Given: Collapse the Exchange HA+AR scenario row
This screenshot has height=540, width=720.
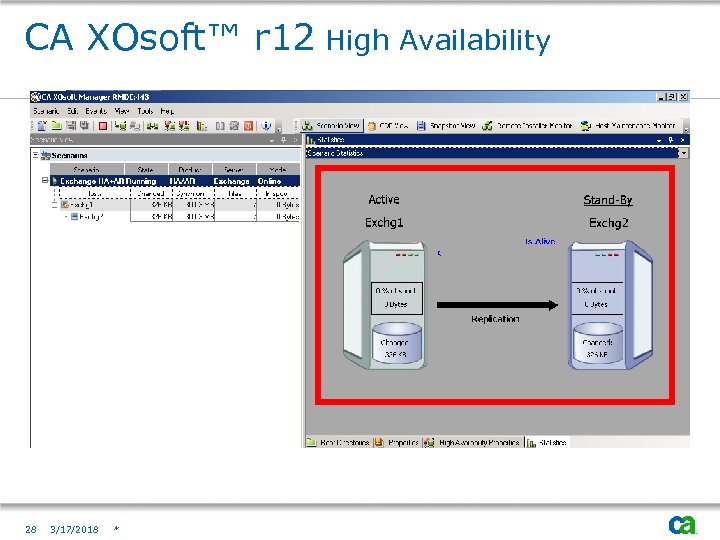Looking at the screenshot, I should click(45, 180).
